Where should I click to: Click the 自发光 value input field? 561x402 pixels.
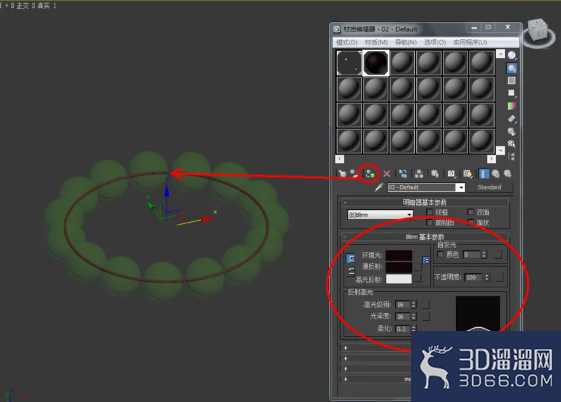472,254
